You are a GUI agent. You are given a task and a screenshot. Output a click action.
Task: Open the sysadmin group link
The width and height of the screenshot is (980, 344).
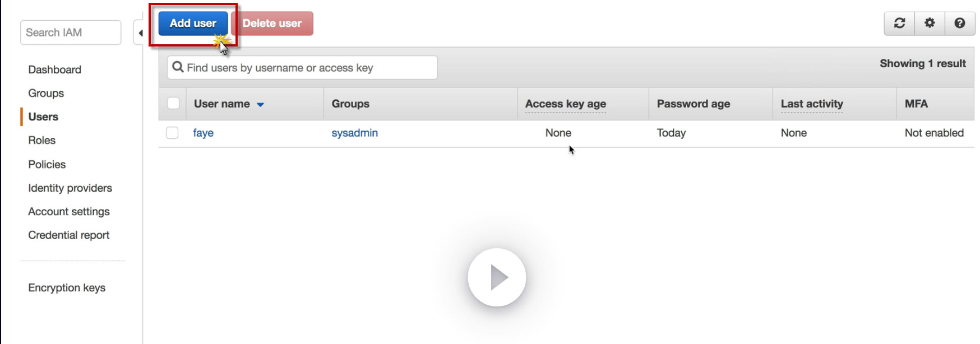click(354, 133)
